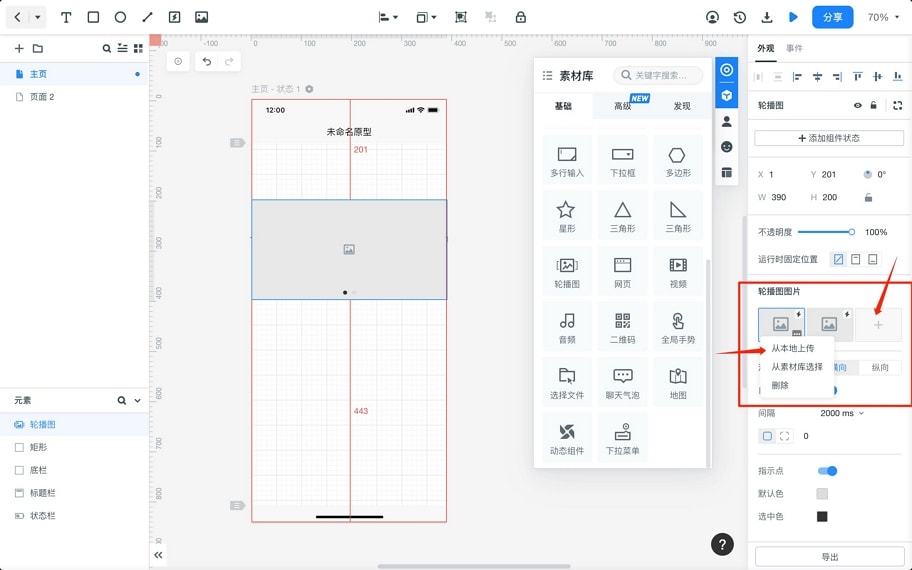The height and width of the screenshot is (570, 912).
Task: Select the Rectangle tool
Action: pyautogui.click(x=93, y=17)
